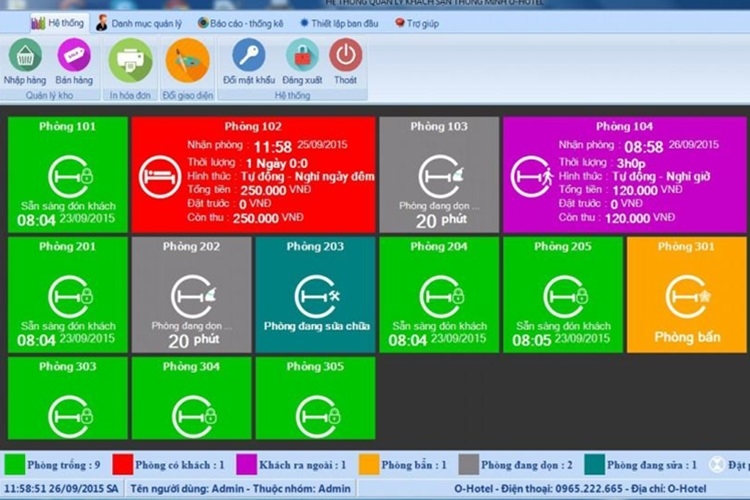This screenshot has width=750, height=500.
Task: Click the Phòng 102 title
Action: coord(253,126)
